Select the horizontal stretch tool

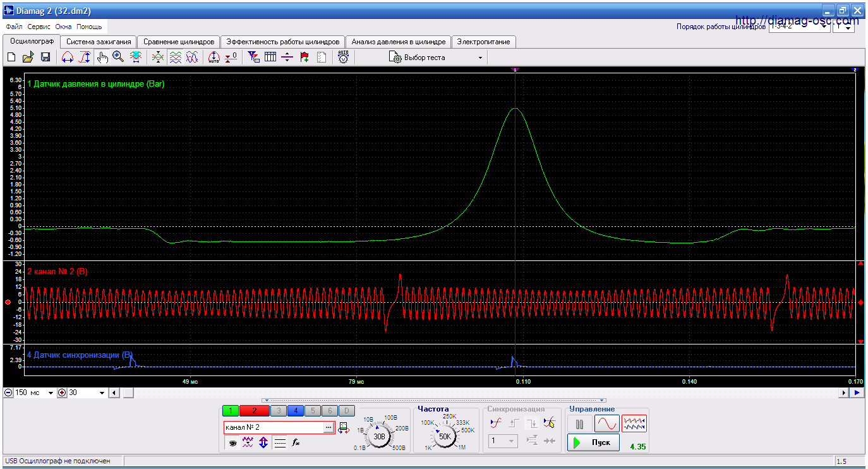[x=68, y=58]
